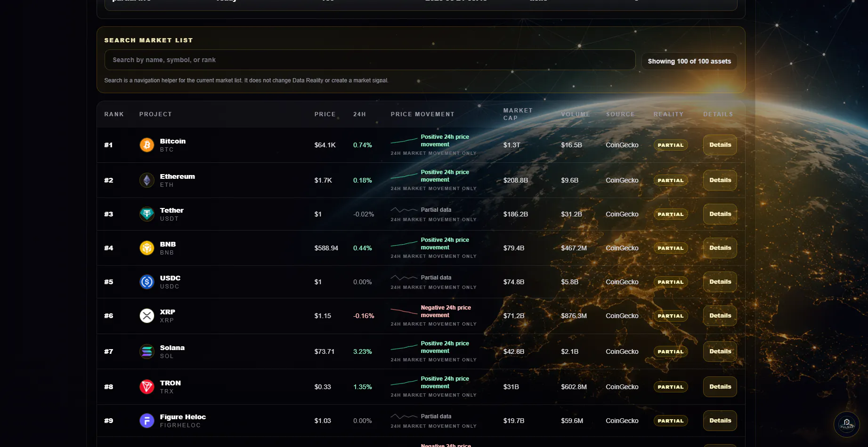Click the Ethereum PARTIAL reality badge
Viewport: 868px width, 447px height.
pos(671,180)
